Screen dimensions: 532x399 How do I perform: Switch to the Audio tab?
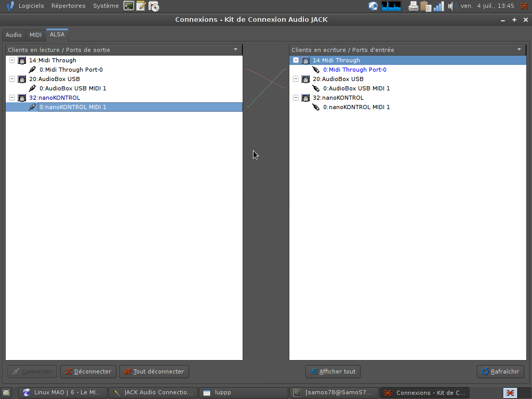[14, 35]
